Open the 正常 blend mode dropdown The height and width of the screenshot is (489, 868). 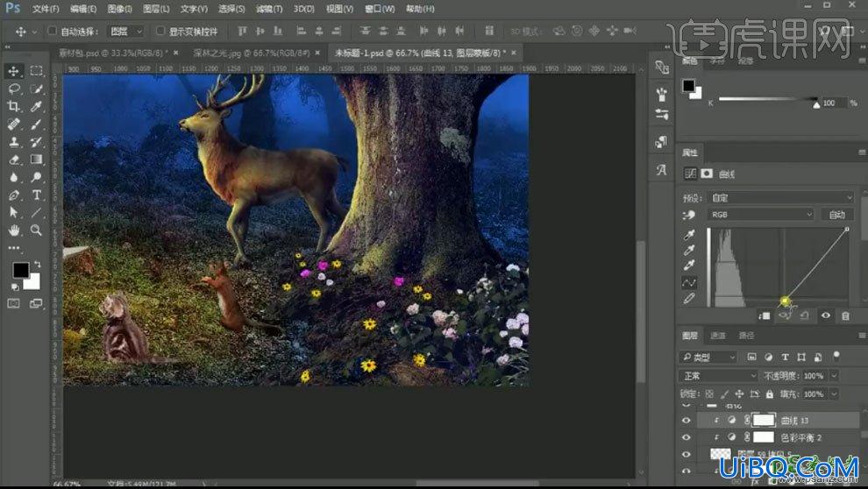[719, 376]
